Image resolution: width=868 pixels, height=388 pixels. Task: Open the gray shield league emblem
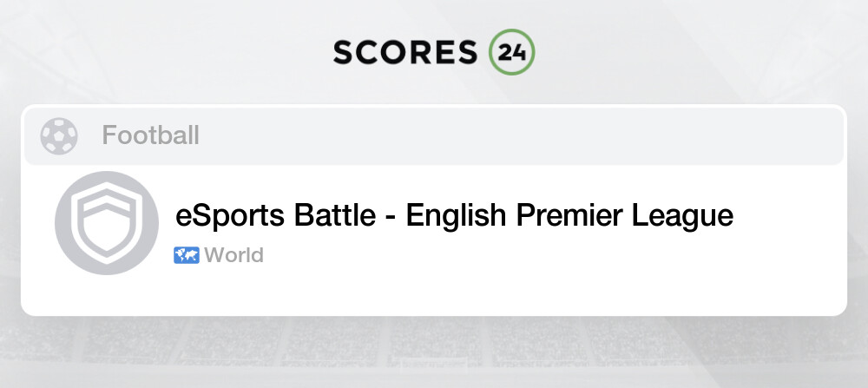tap(107, 222)
